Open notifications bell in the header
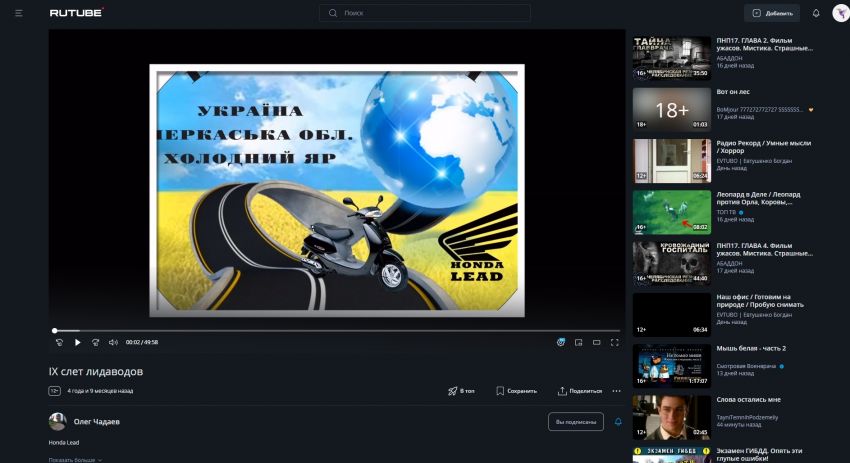Screen dimensions: 850x463 click(816, 13)
